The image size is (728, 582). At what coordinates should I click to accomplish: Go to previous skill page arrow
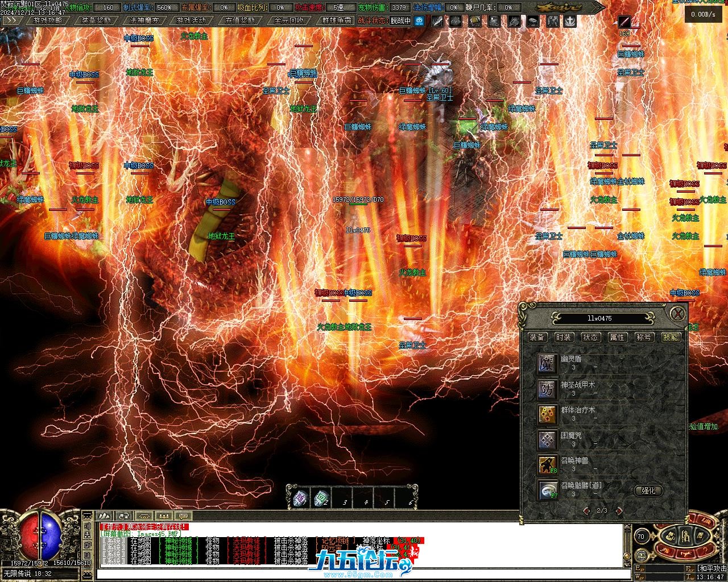pyautogui.click(x=586, y=510)
